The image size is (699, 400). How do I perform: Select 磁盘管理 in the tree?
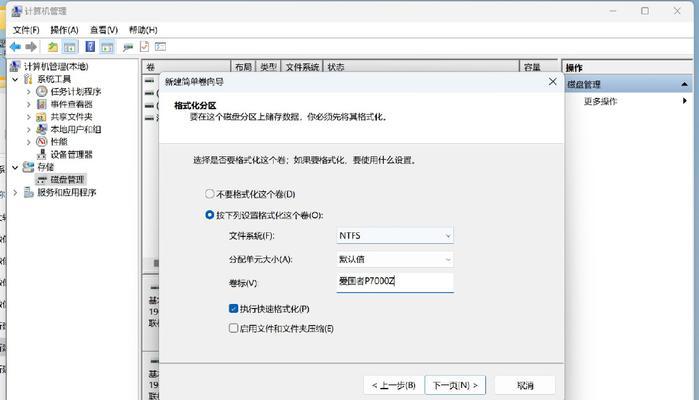[67, 180]
